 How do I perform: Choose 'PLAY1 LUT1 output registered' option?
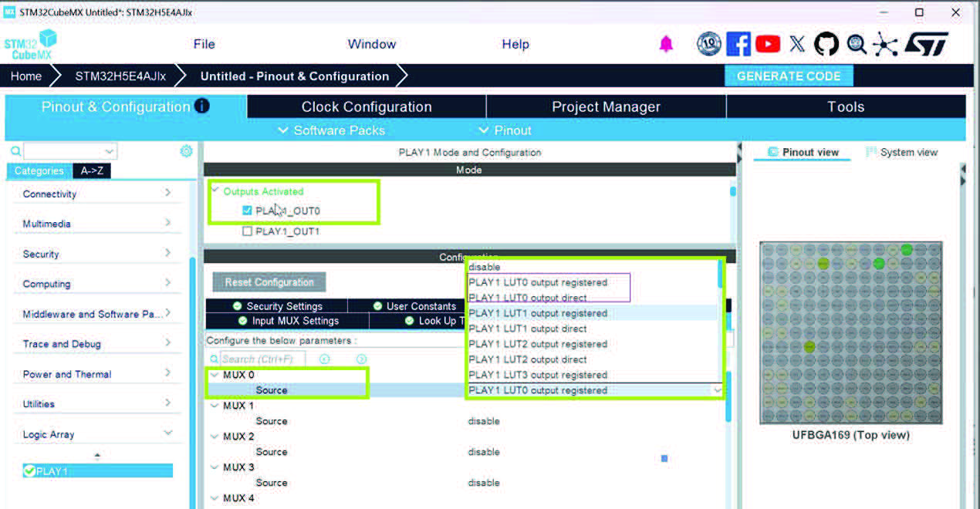click(592, 313)
